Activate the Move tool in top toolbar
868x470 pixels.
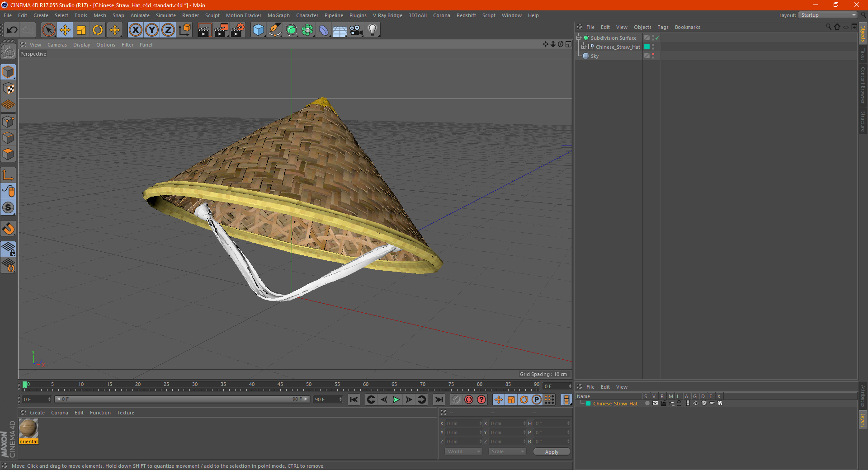click(x=65, y=30)
